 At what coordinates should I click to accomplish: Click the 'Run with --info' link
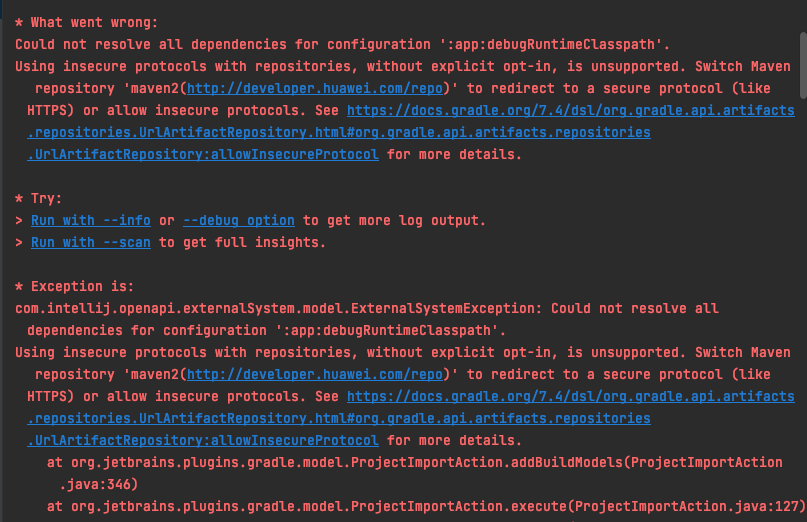91,220
